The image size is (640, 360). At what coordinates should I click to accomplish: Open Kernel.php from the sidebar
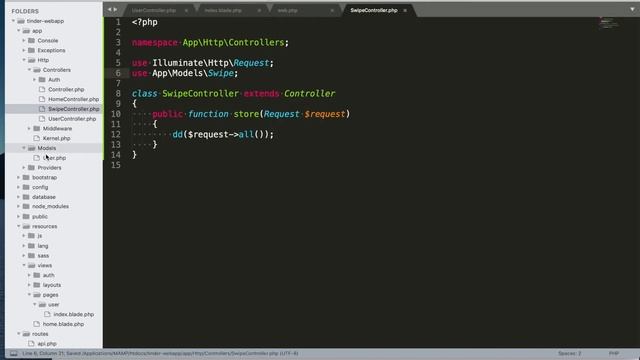click(x=57, y=138)
